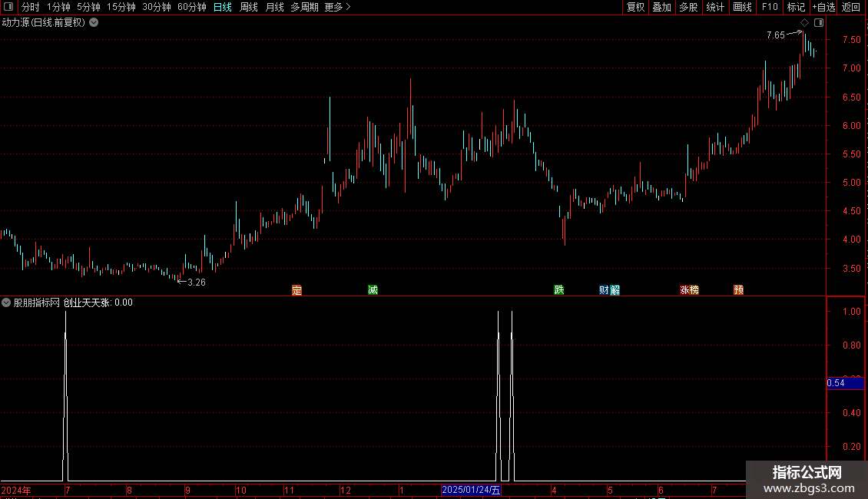Select the 15分钟 period
This screenshot has height=499, width=868.
click(121, 7)
